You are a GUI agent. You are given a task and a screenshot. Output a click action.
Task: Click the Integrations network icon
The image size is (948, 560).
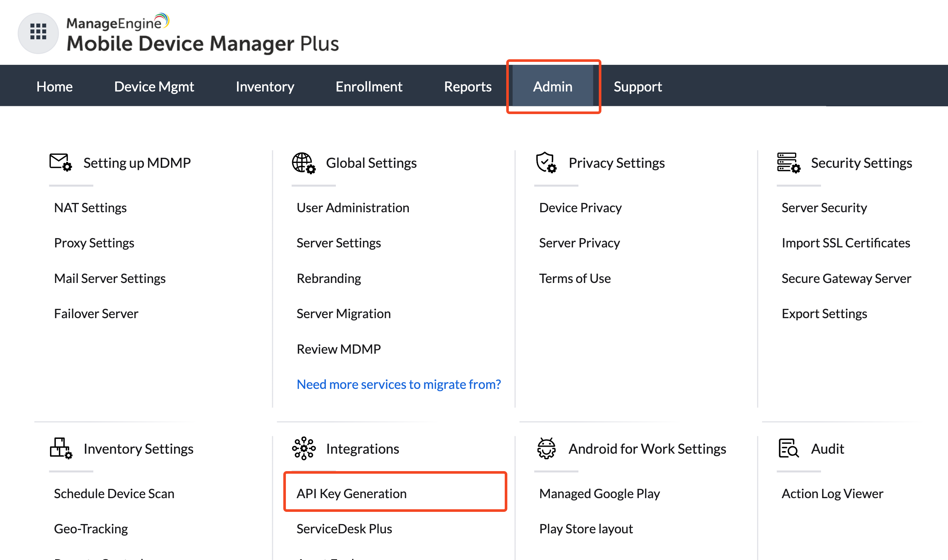304,448
